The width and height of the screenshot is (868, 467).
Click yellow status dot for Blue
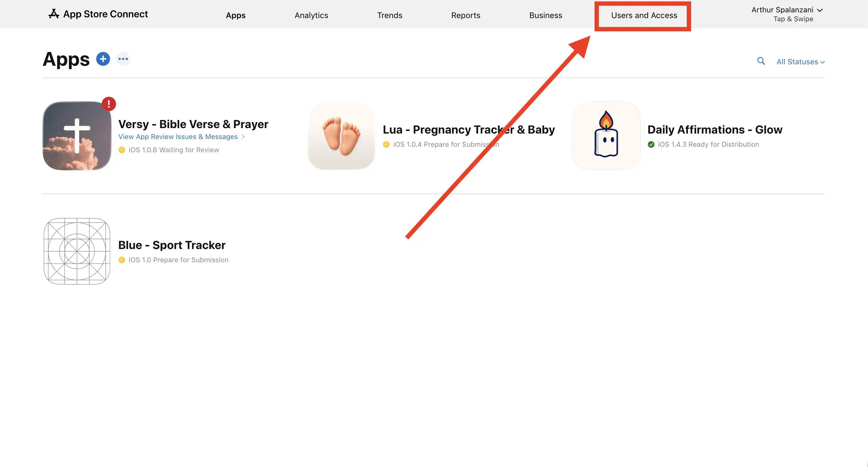pyautogui.click(x=122, y=260)
